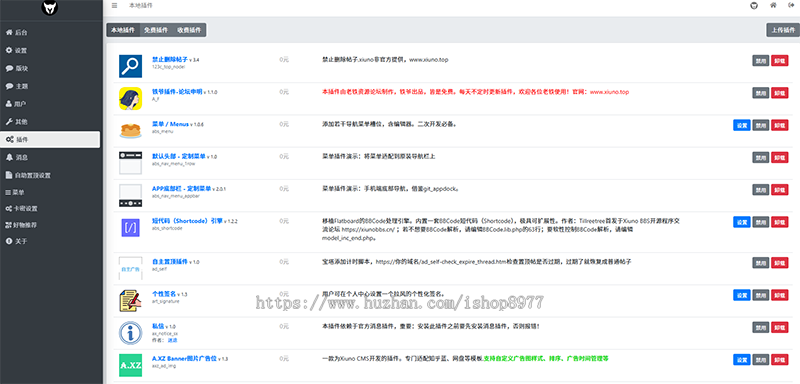800x384 pixels.
Task: Go to 后台 in the sidebar
Action: click(50, 33)
